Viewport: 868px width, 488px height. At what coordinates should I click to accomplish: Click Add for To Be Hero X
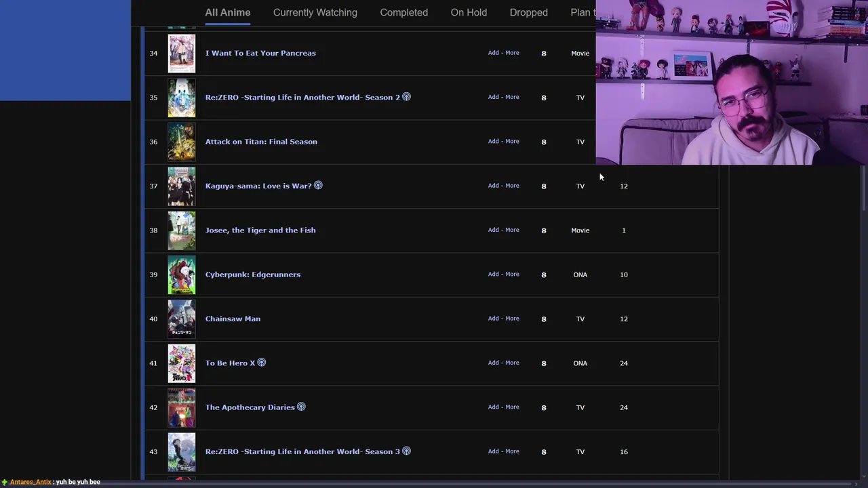(494, 363)
